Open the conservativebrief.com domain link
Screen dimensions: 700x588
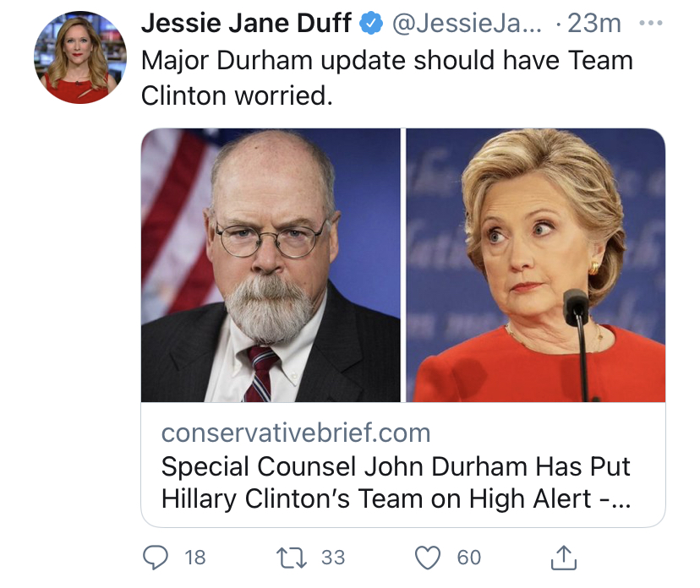click(x=296, y=433)
